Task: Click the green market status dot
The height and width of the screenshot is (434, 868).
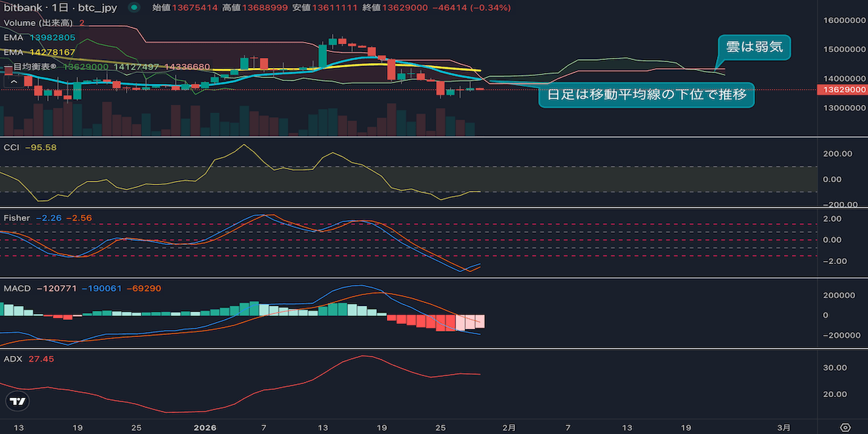Action: pos(133,8)
